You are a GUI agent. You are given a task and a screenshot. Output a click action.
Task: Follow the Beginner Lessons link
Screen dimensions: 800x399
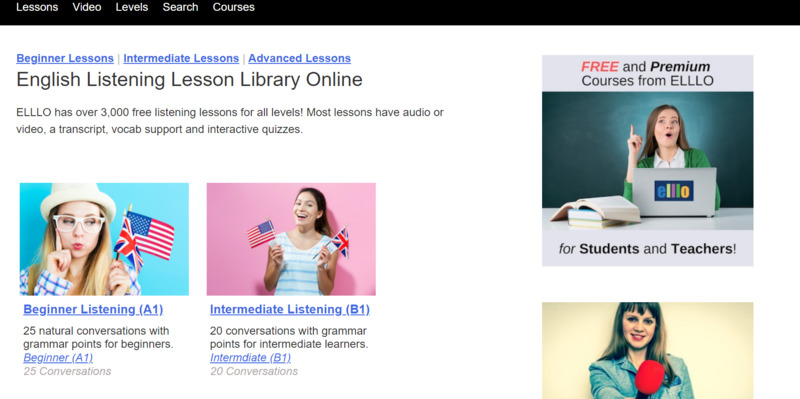65,58
